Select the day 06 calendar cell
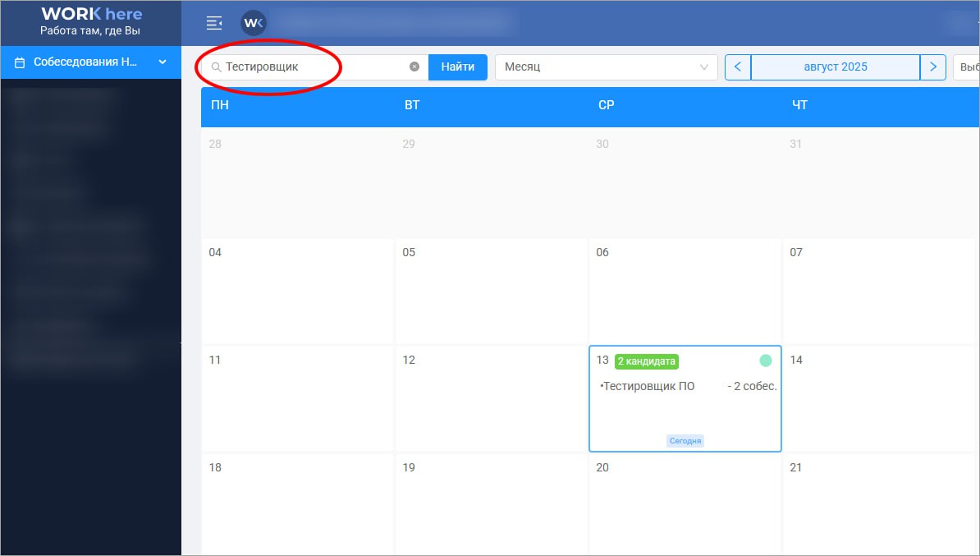Image resolution: width=980 pixels, height=556 pixels. click(x=685, y=291)
